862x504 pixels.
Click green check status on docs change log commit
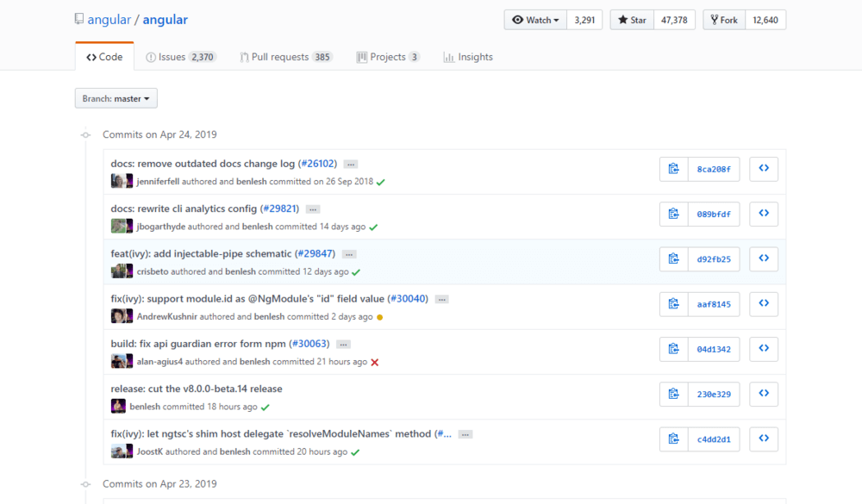(x=380, y=182)
